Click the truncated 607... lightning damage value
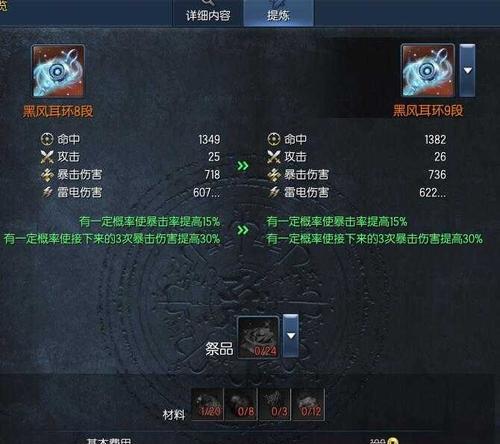The width and height of the screenshot is (500, 444). [206, 193]
